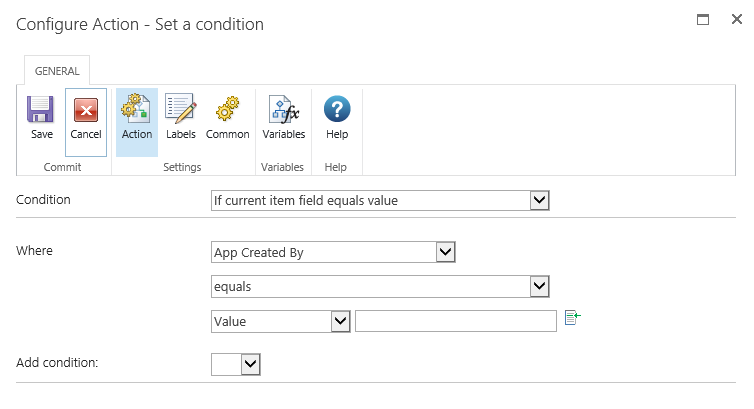Click the insert reference icon beside value field
754x409 pixels.
573,318
